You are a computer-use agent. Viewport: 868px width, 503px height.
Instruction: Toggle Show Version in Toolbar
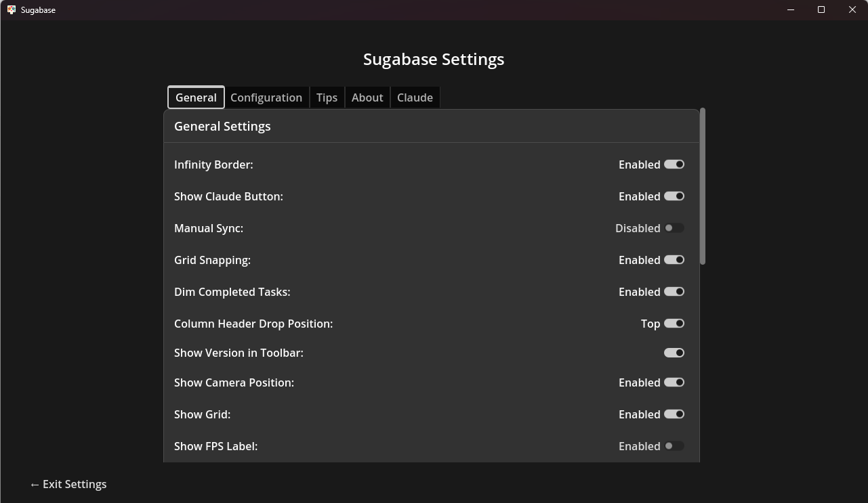point(674,353)
